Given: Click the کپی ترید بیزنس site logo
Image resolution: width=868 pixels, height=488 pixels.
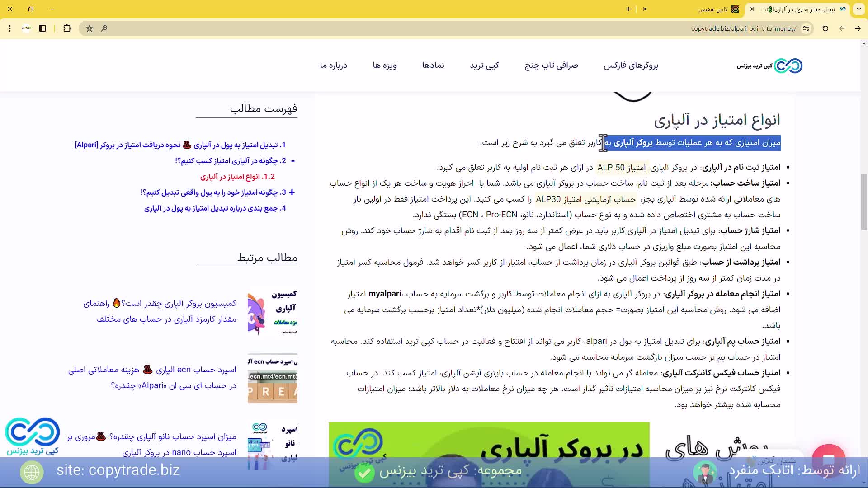Looking at the screenshot, I should tap(769, 66).
